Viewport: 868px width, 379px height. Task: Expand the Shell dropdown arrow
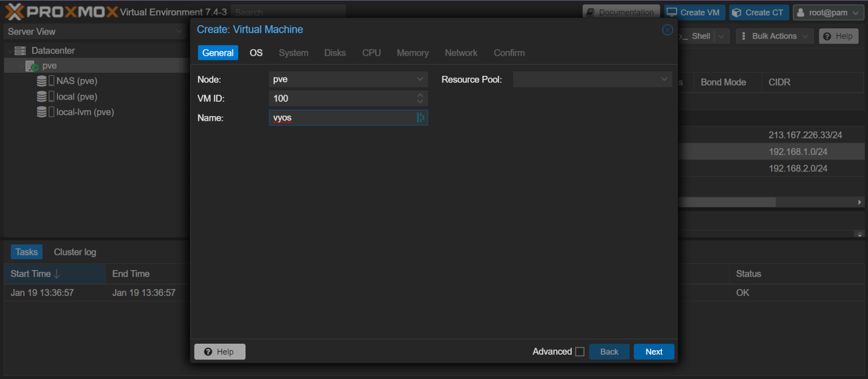coord(721,36)
